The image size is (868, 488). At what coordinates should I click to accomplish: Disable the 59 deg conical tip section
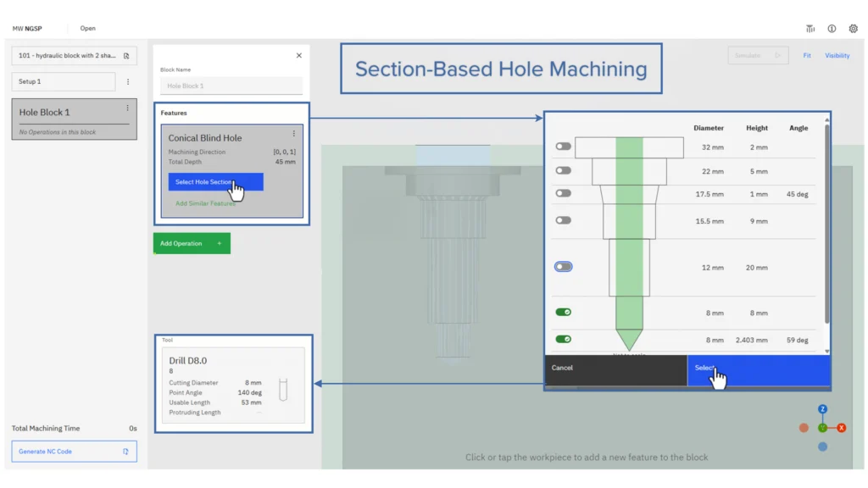[563, 339]
